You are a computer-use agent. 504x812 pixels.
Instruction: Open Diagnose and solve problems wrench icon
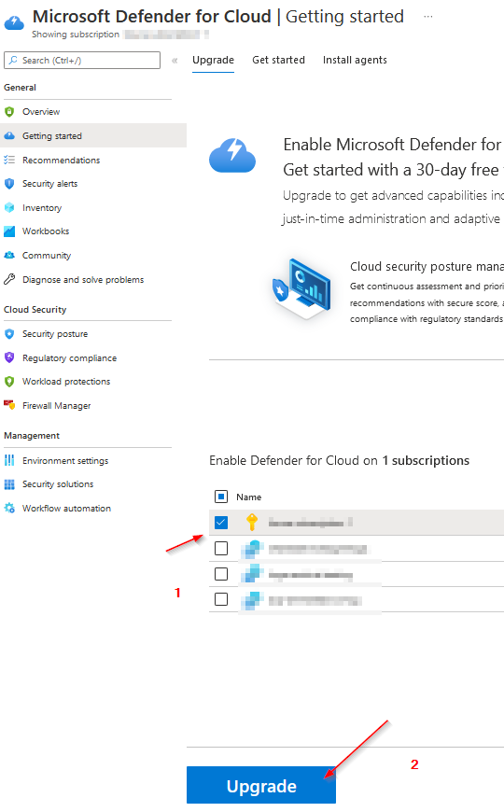point(9,280)
